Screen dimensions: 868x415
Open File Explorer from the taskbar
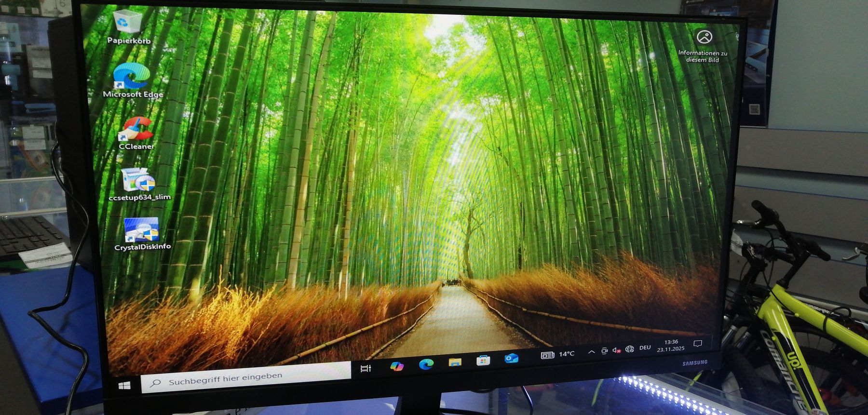(x=455, y=362)
